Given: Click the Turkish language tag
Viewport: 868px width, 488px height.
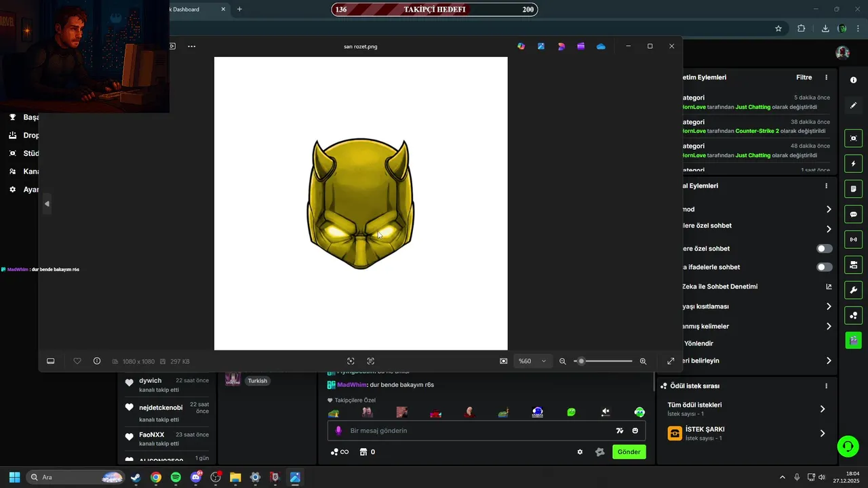Looking at the screenshot, I should (257, 381).
